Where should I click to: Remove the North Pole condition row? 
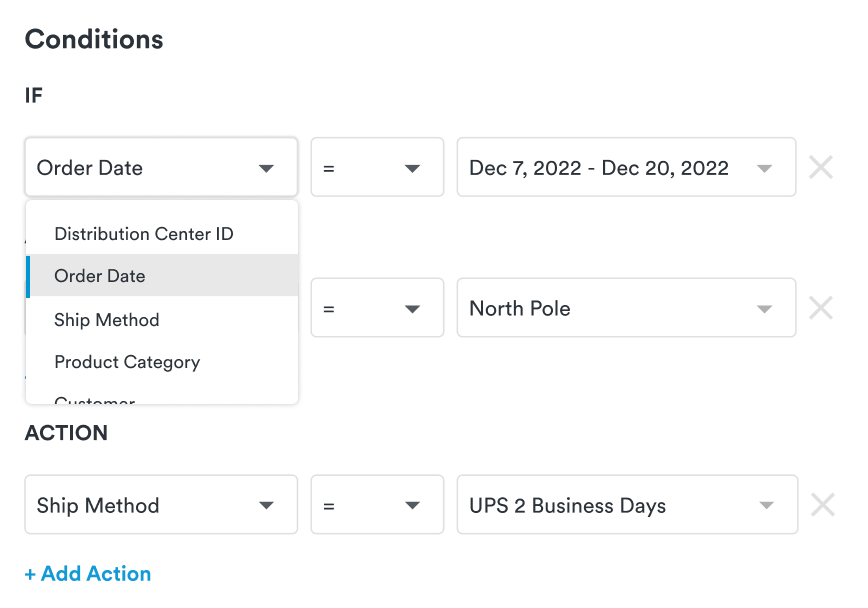point(821,308)
